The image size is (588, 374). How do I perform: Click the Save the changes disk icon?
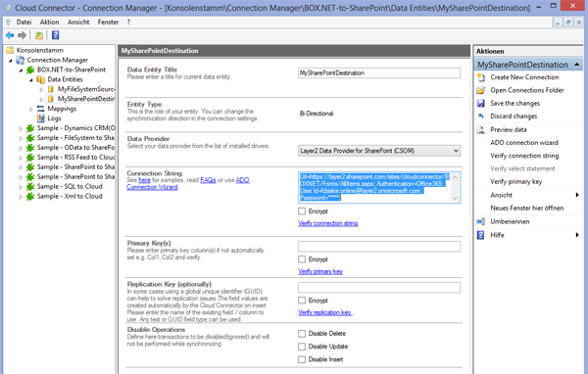coord(481,104)
